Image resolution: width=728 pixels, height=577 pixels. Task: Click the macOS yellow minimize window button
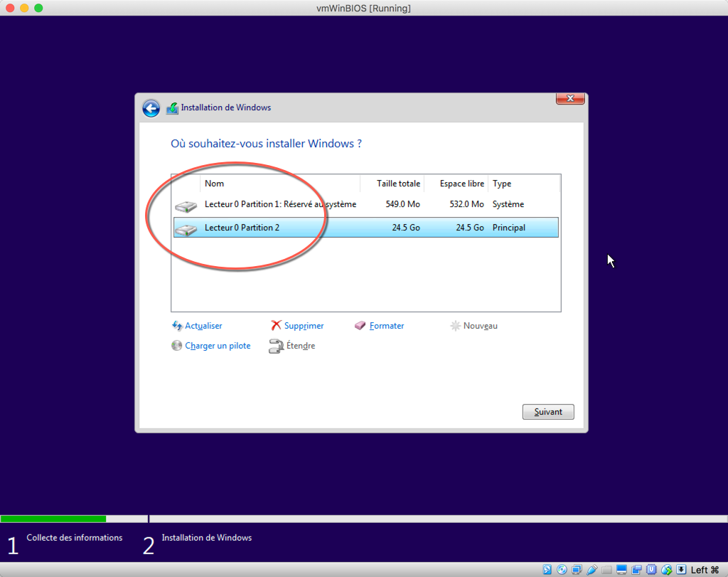coord(24,8)
